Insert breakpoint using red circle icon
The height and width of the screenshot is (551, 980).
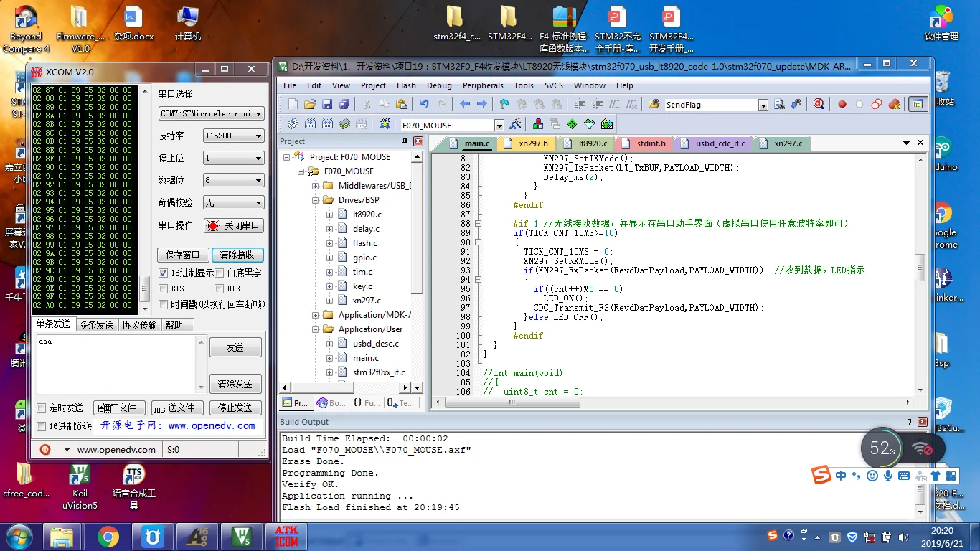pos(842,105)
